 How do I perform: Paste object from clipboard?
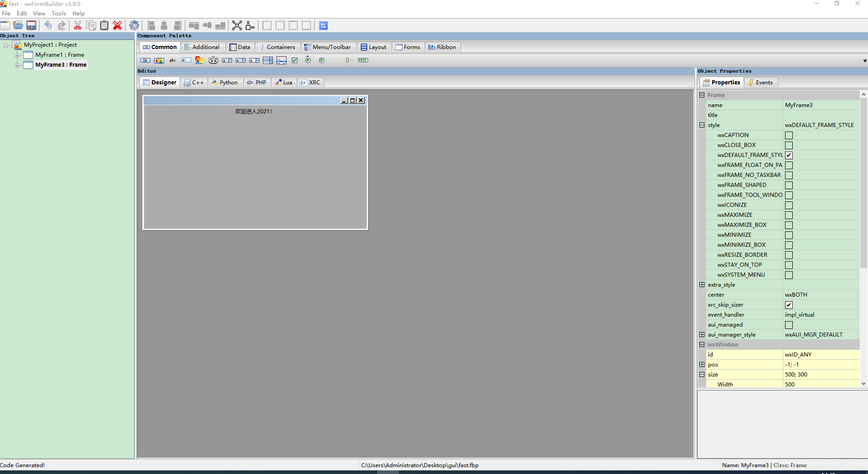point(104,25)
